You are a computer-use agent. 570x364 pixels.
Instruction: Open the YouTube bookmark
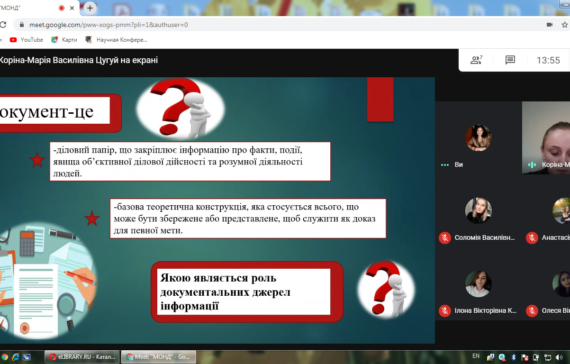pos(27,40)
